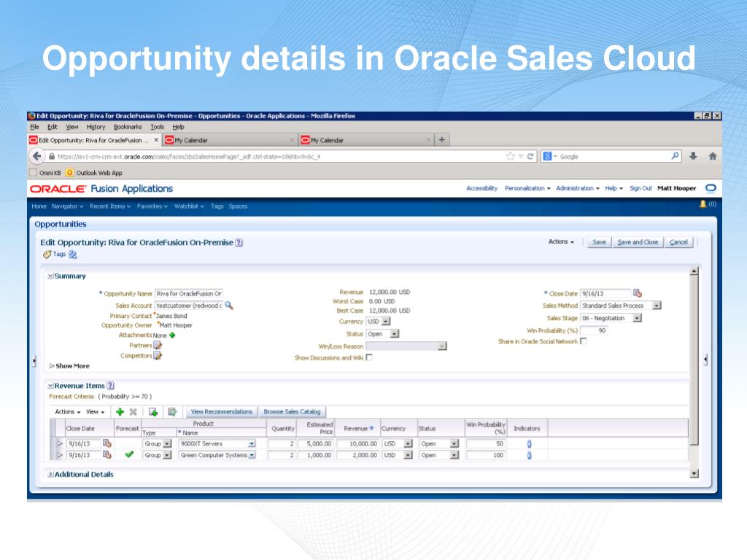Open the Summary Currency USD dropdown
The width and height of the screenshot is (747, 560).
click(386, 322)
